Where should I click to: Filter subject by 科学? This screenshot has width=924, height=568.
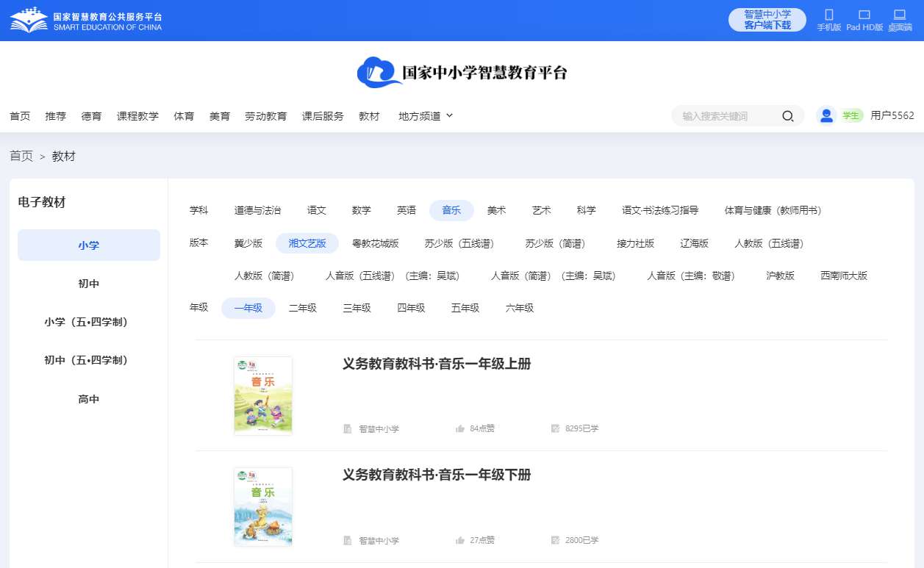587,210
